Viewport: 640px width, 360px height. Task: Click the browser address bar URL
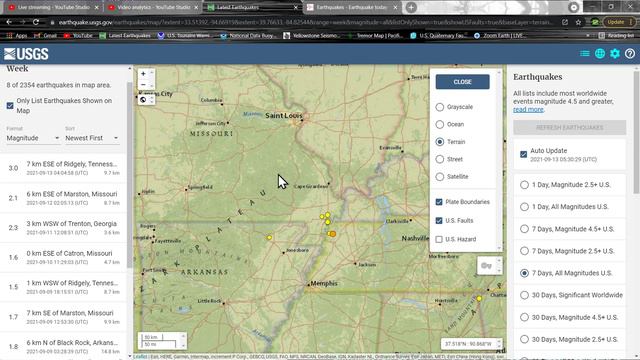pos(306,22)
